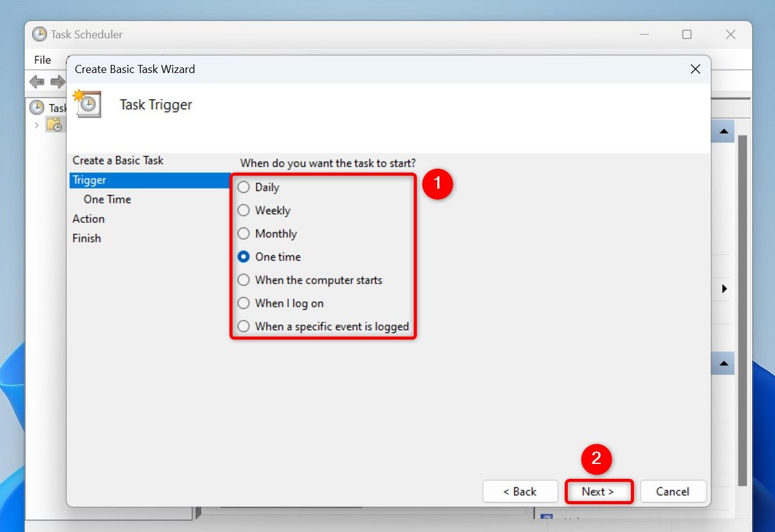
Task: Select the One Time wizard step
Action: pos(107,199)
